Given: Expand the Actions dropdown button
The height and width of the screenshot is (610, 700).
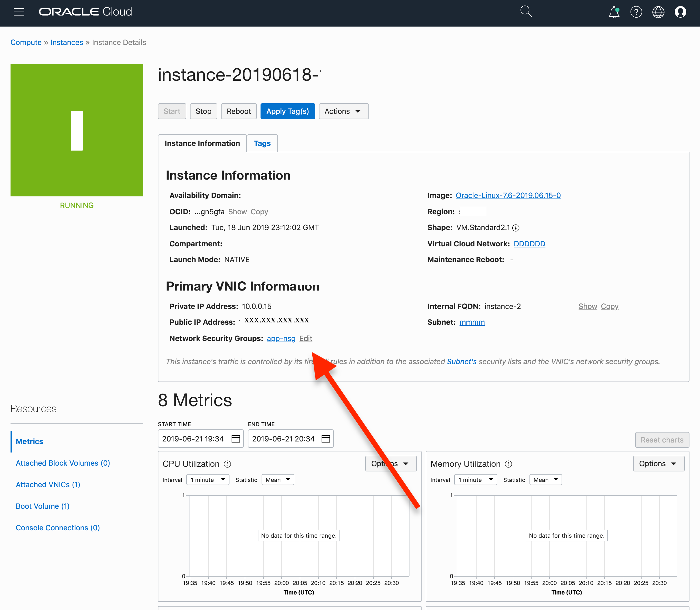Looking at the screenshot, I should click(x=343, y=111).
